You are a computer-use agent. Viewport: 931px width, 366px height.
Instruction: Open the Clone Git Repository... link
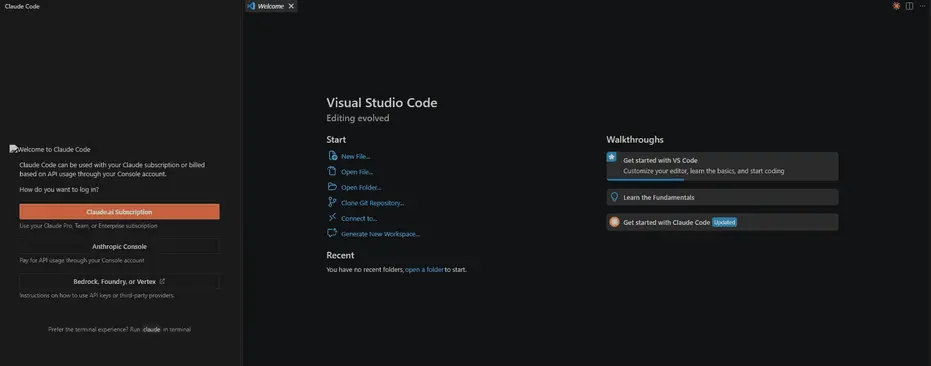point(372,203)
